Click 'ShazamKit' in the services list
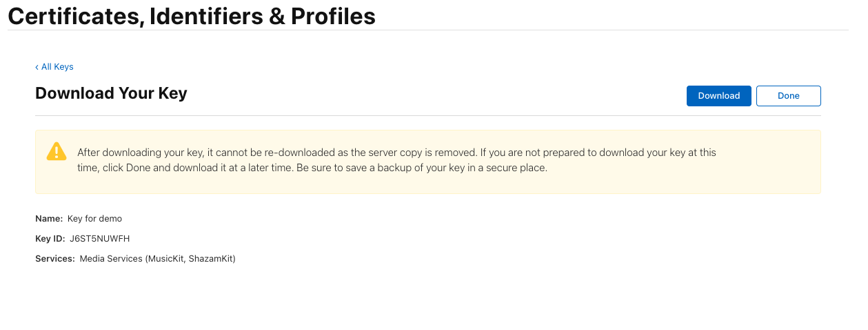The image size is (868, 330). [x=212, y=259]
